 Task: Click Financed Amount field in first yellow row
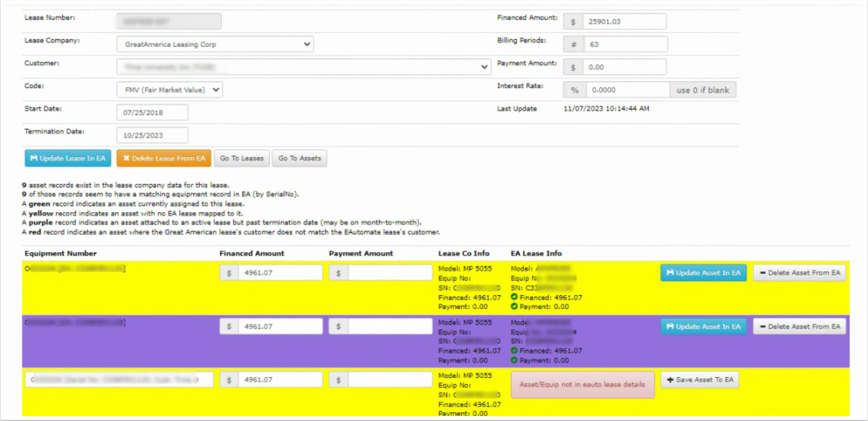point(280,273)
